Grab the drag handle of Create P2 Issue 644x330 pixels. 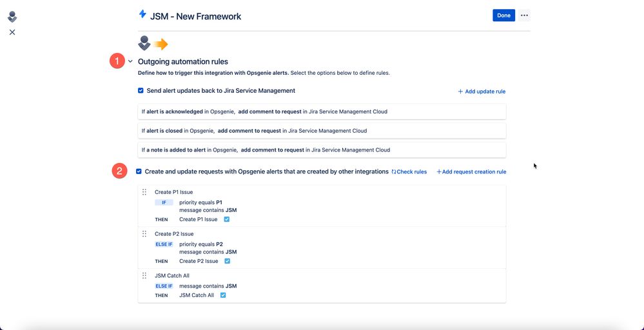[144, 234]
